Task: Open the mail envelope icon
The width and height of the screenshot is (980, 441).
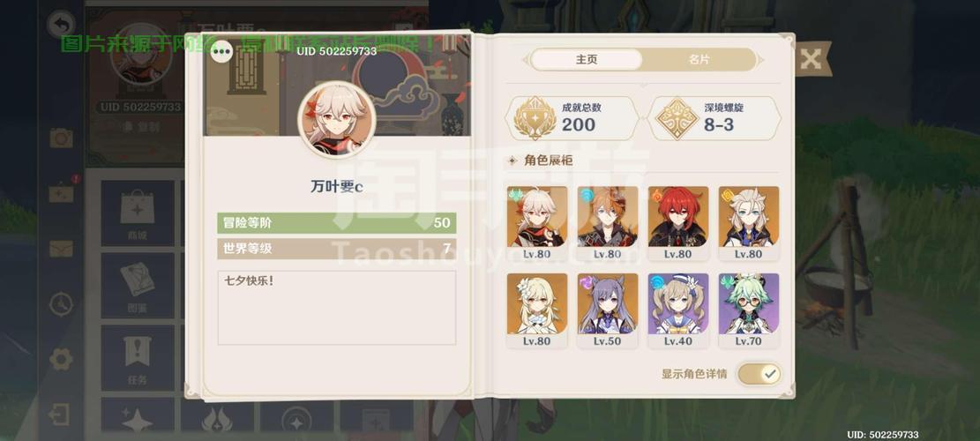Action: click(61, 249)
